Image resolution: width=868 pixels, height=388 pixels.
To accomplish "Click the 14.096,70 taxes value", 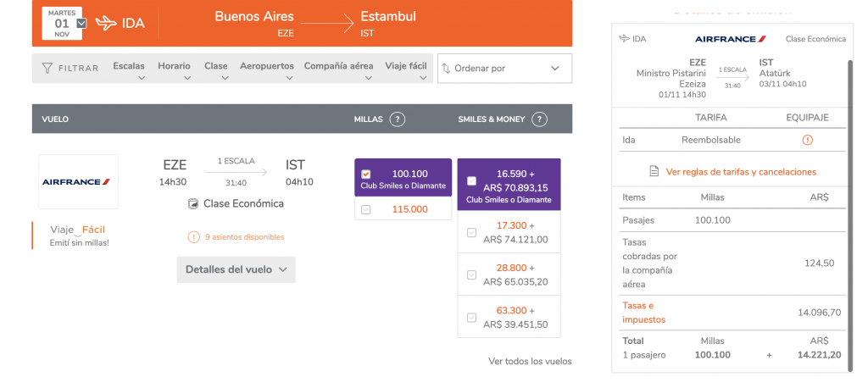I will pos(820,313).
